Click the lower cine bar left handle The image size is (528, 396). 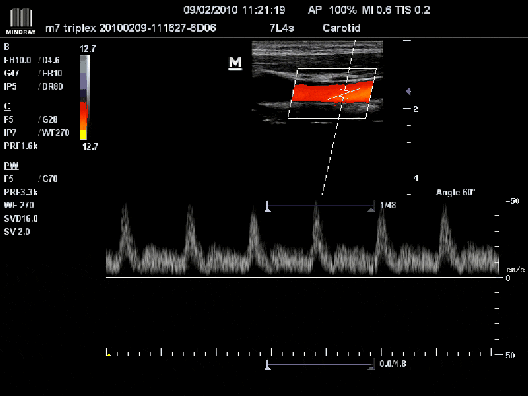(x=268, y=365)
